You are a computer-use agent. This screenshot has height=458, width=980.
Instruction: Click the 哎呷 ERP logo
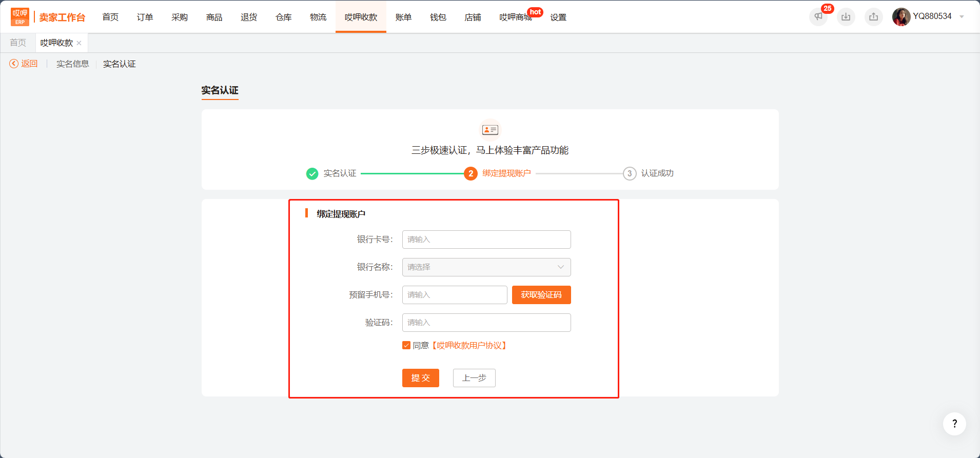pos(19,17)
